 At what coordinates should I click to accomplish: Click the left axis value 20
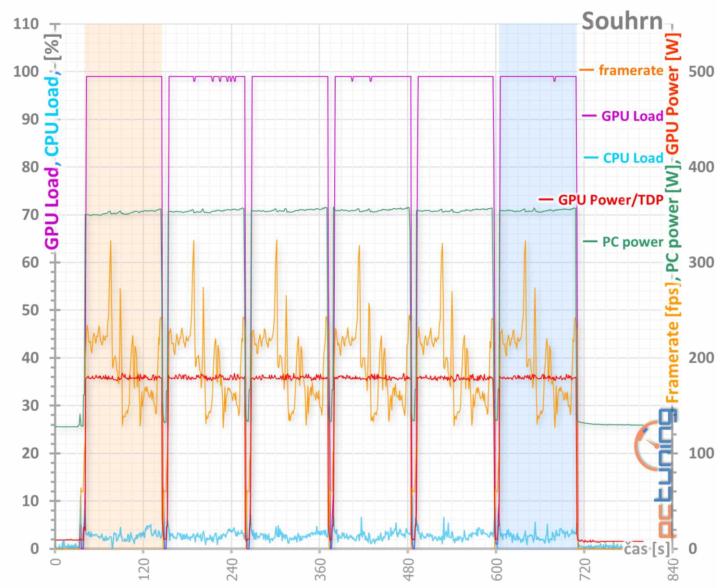pyautogui.click(x=30, y=453)
